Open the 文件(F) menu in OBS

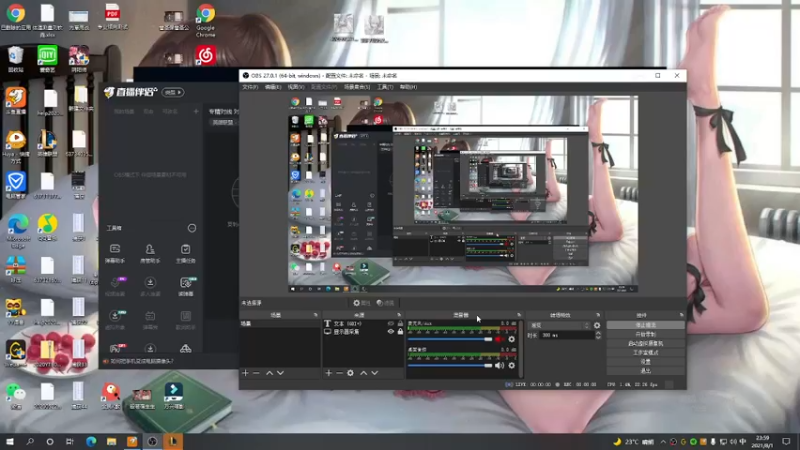250,87
